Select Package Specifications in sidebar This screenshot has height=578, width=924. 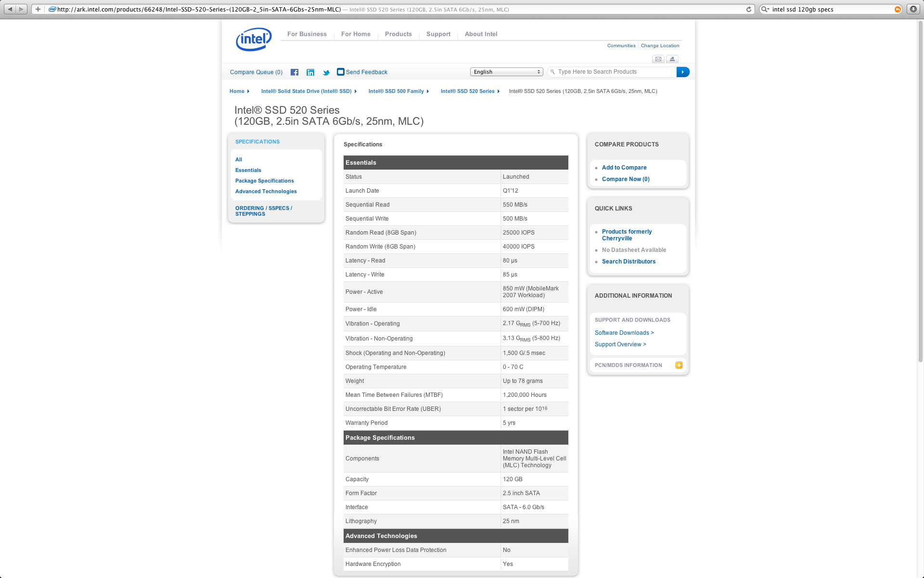point(264,181)
